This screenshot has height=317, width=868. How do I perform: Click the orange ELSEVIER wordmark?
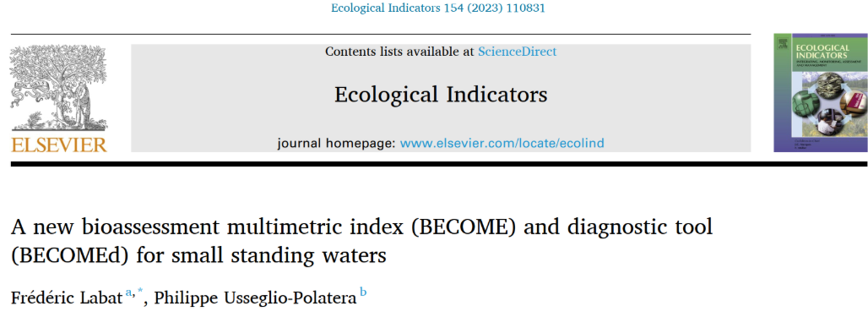[59, 145]
